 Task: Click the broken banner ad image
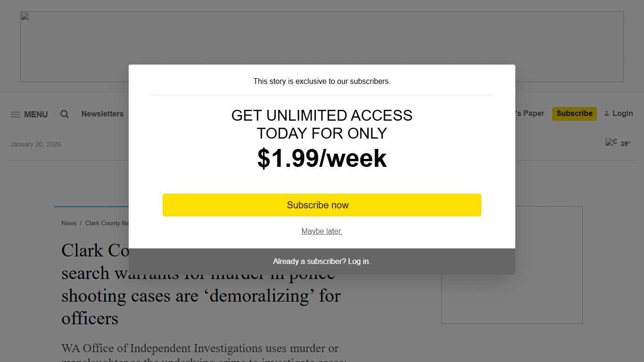click(25, 17)
